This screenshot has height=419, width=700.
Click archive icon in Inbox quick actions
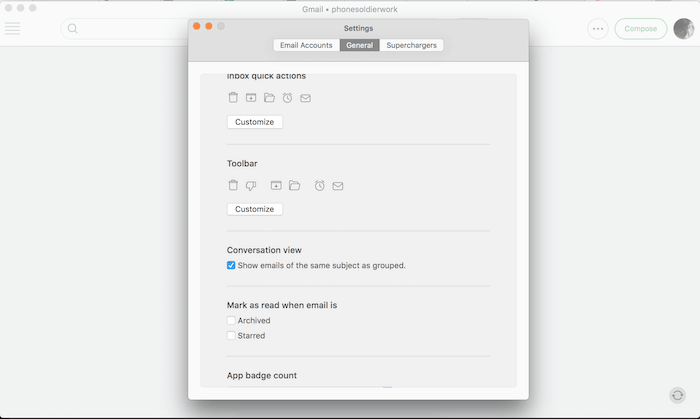251,97
